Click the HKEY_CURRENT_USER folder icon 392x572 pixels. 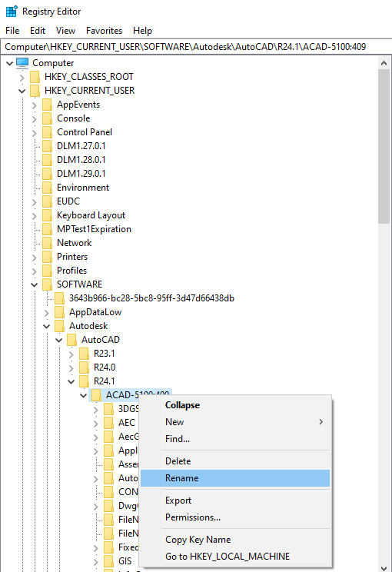pyautogui.click(x=35, y=91)
